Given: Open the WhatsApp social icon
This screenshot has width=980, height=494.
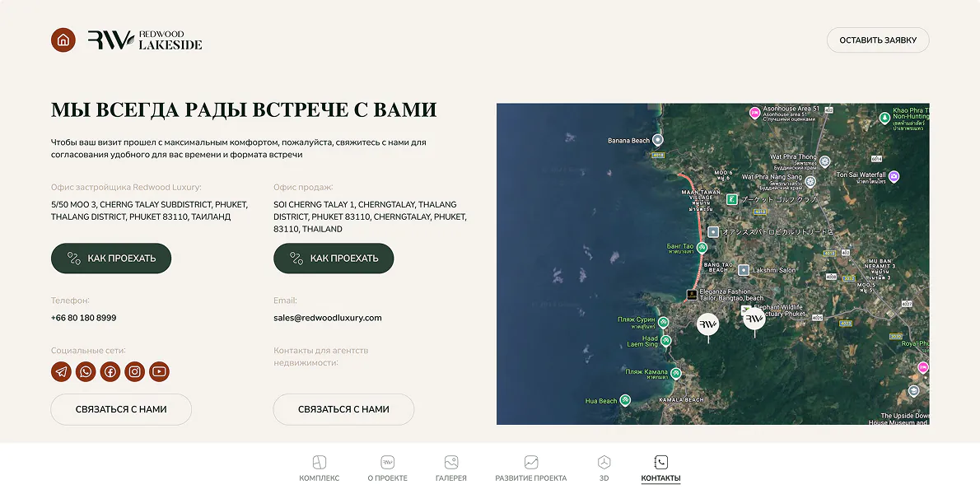Looking at the screenshot, I should tap(86, 371).
